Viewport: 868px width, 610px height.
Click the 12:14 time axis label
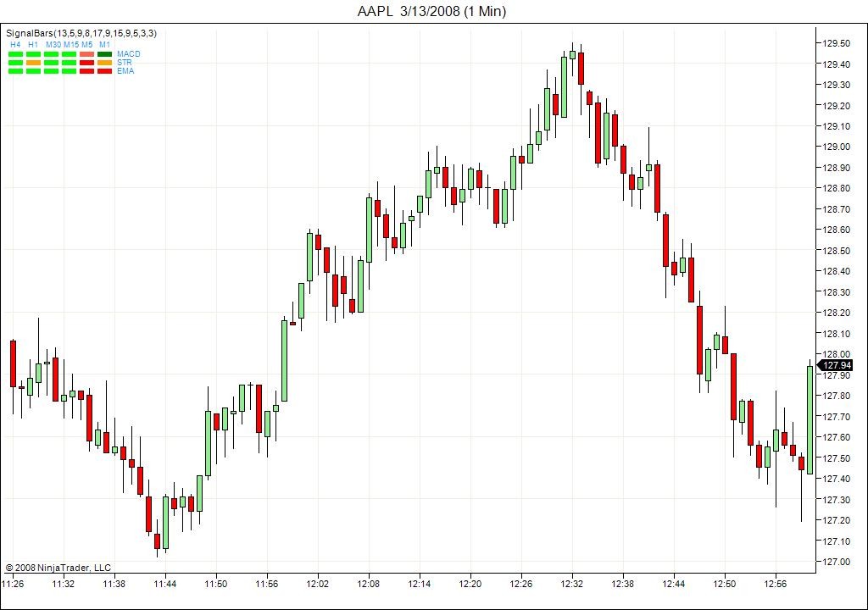click(420, 584)
